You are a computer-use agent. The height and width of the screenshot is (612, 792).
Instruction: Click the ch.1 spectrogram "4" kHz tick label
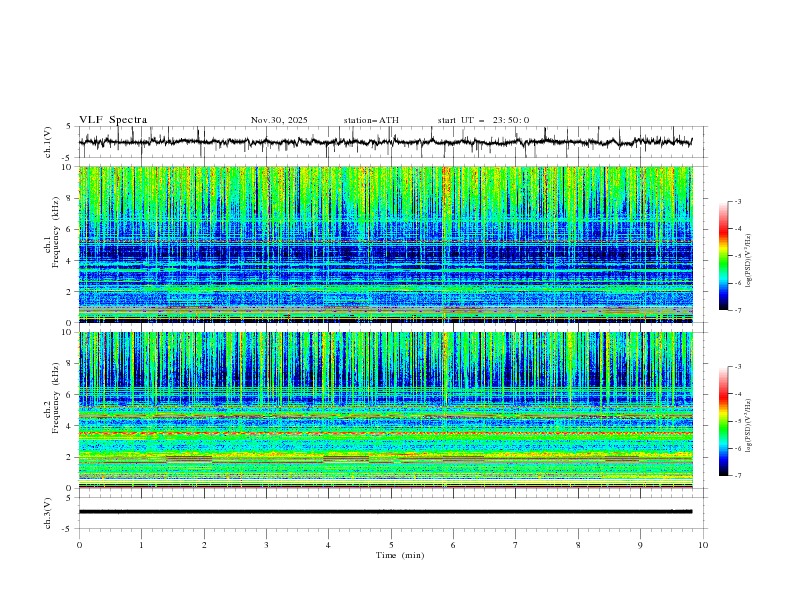pos(71,261)
